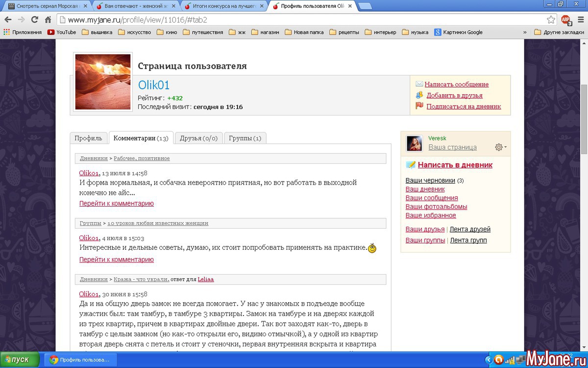588x368 pixels.
Task: Open the Картинки Google bookmark
Action: (458, 32)
